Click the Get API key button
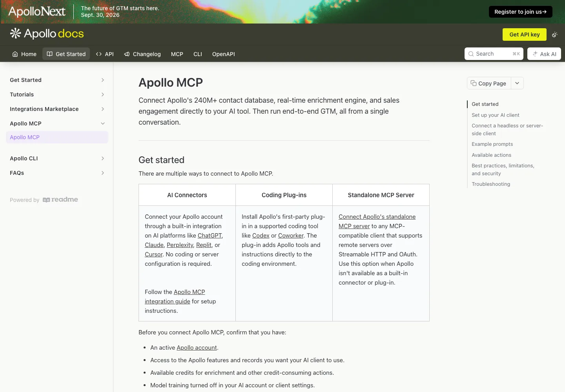 (525, 34)
